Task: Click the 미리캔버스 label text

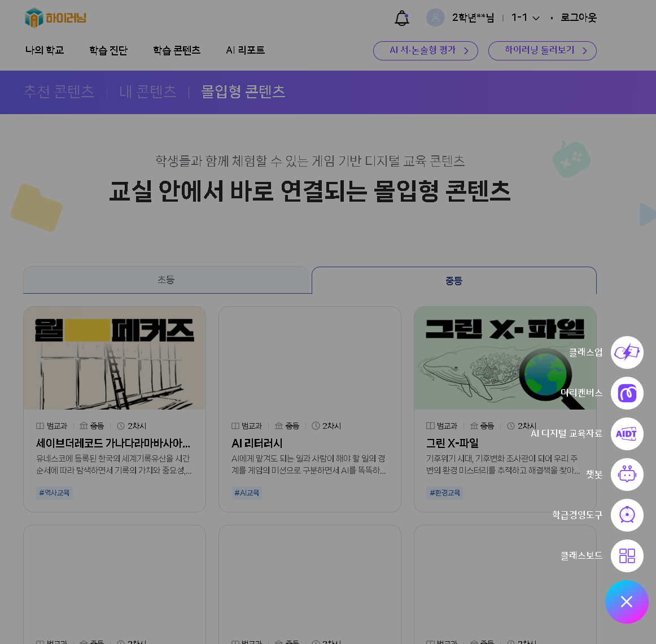Action: 581,393
